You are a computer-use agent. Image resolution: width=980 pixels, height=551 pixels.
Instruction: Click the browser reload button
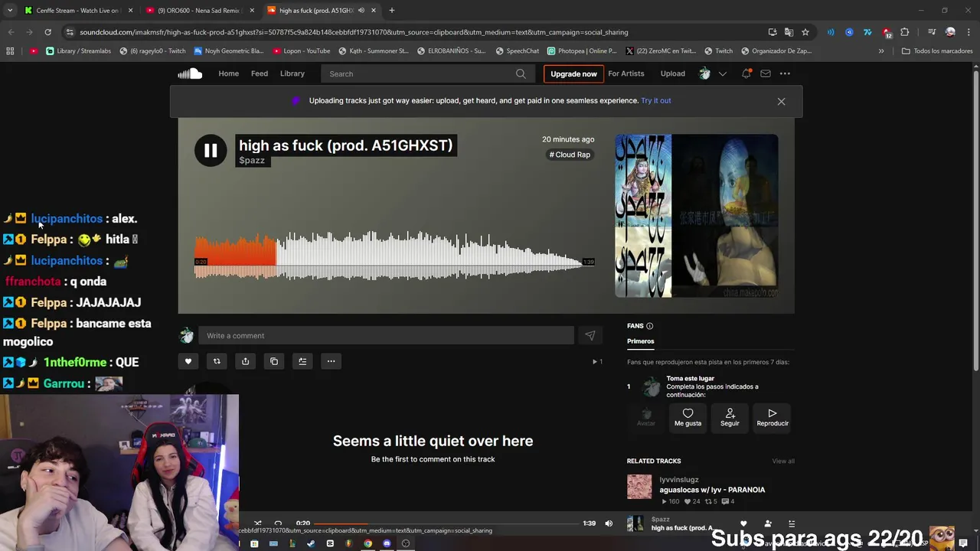(47, 32)
